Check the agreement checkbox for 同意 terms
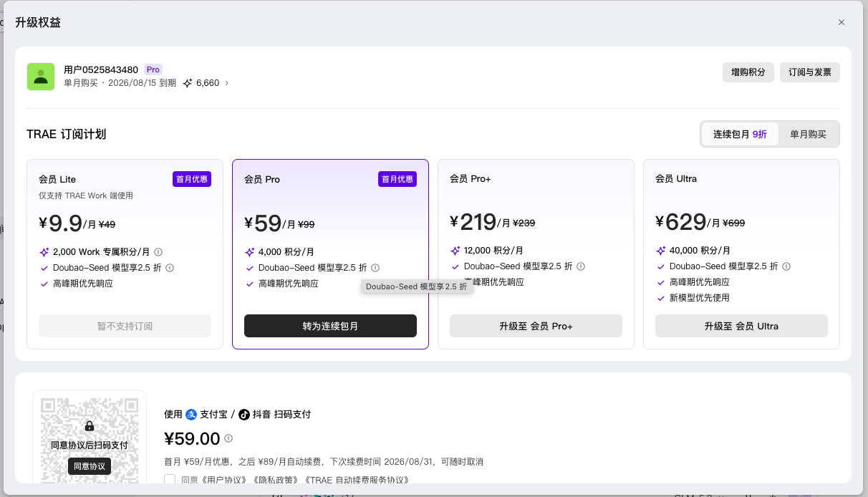The width and height of the screenshot is (868, 497). pos(170,480)
